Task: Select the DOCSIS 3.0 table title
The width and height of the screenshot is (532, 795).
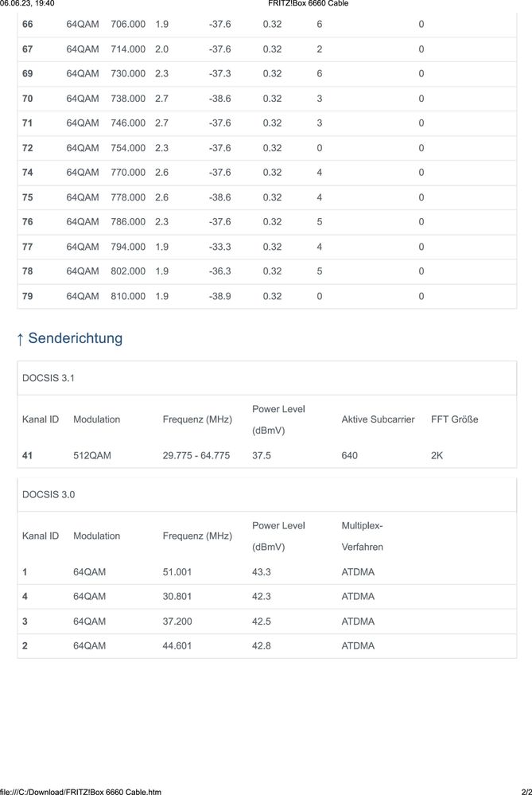Action: (x=49, y=494)
